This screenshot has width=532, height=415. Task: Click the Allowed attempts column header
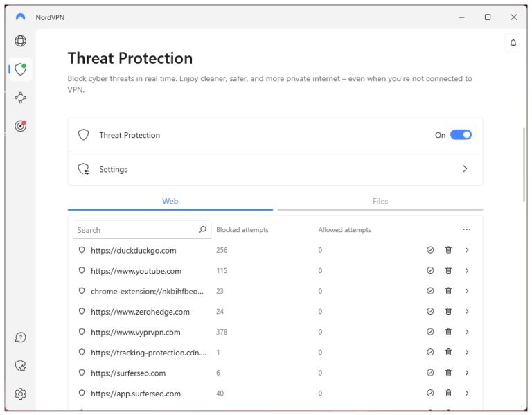pyautogui.click(x=344, y=230)
